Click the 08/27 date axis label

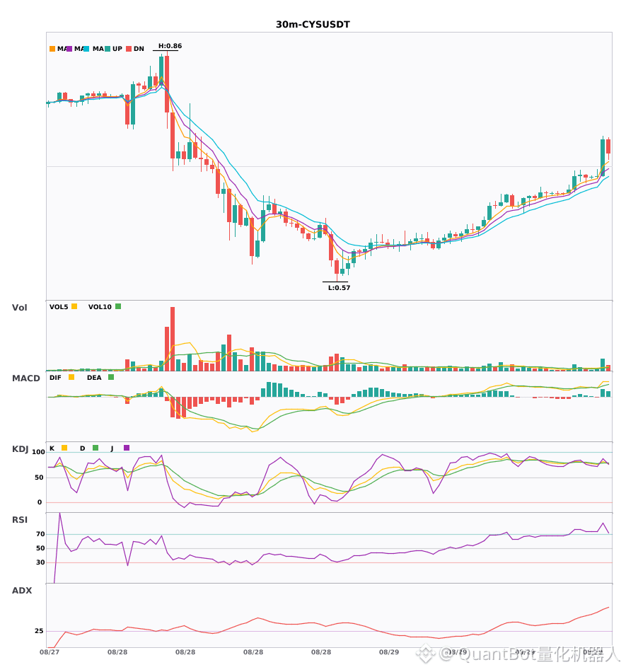(50, 652)
